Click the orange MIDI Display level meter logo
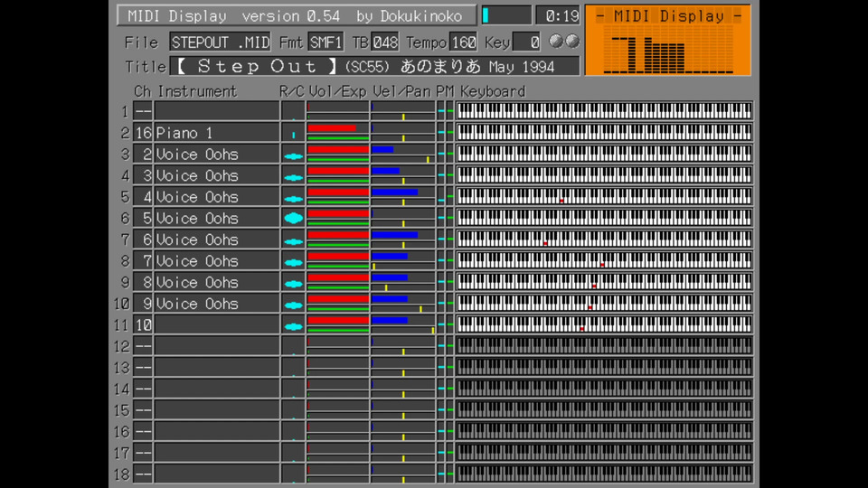 pyautogui.click(x=667, y=41)
